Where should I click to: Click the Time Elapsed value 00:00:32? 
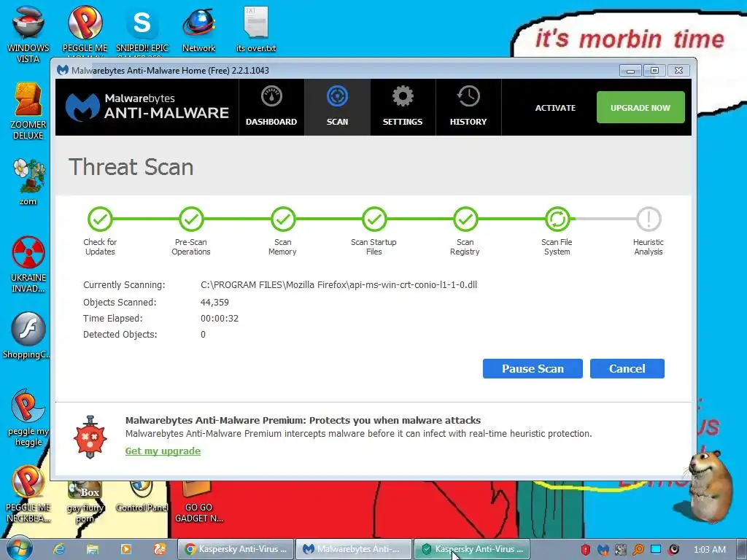pos(219,319)
